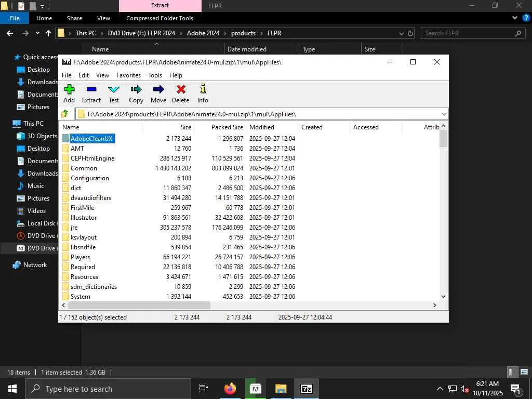The height and width of the screenshot is (399, 532).
Task: Open Explorer help question mark icon
Action: point(526,18)
